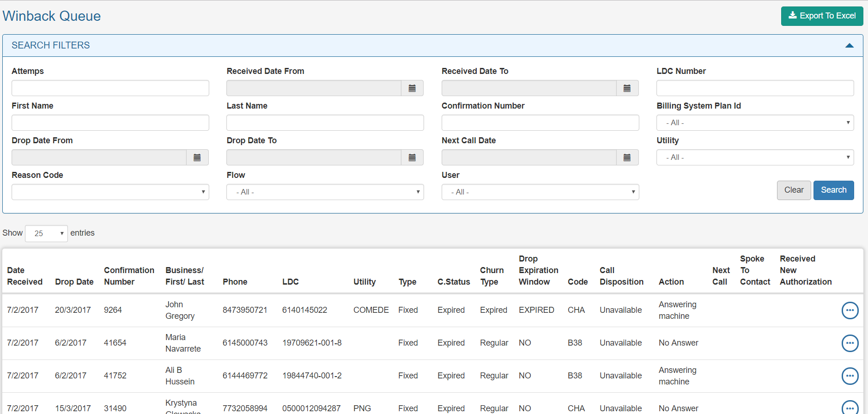Open row actions for Krystyna row

tap(850, 408)
